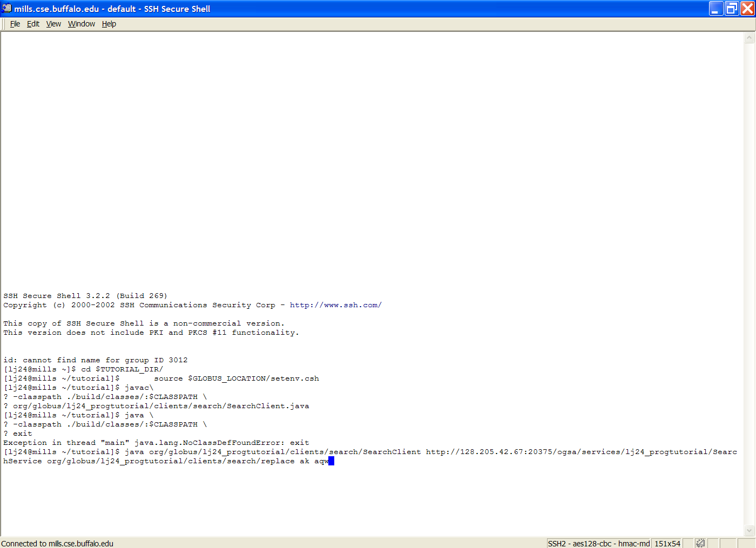The height and width of the screenshot is (548, 756).
Task: Open the Edit menu
Action: click(33, 24)
